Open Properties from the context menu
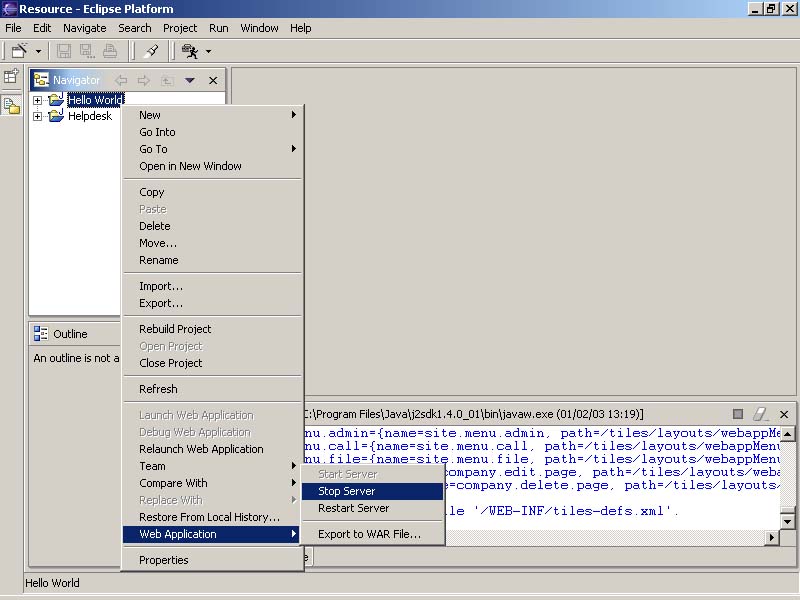The height and width of the screenshot is (600, 800). pos(212,560)
